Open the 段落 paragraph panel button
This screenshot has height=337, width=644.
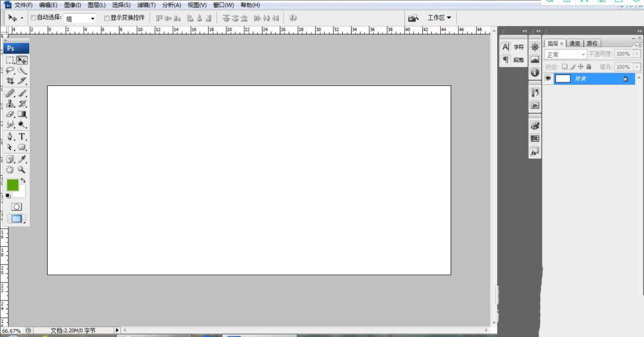point(513,60)
